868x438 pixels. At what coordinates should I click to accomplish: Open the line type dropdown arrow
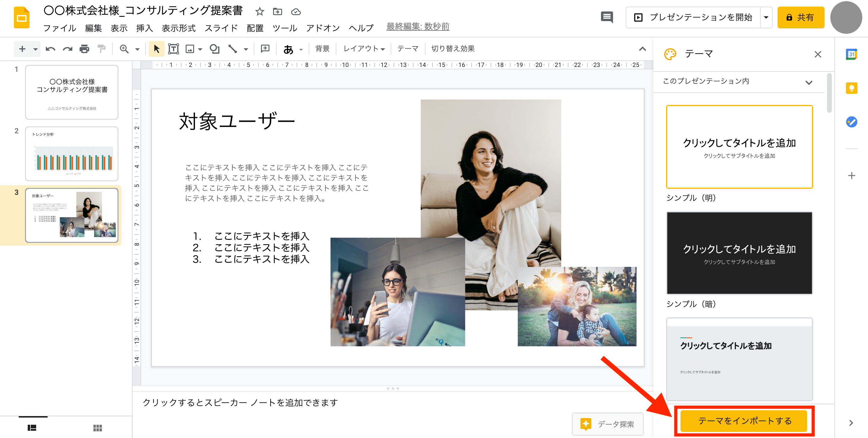[246, 49]
